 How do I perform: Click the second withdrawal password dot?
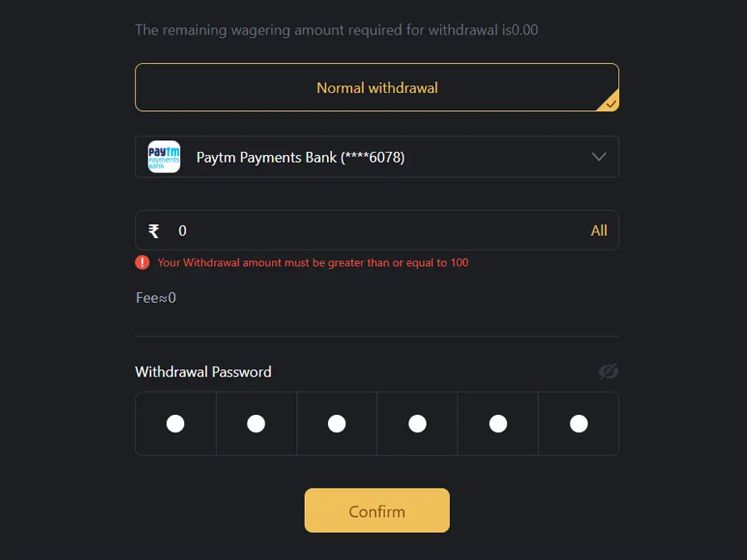(x=256, y=423)
